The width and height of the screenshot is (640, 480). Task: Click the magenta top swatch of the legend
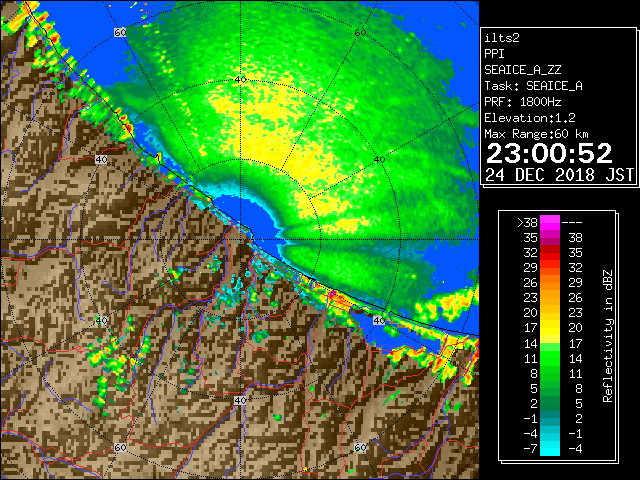pos(549,222)
